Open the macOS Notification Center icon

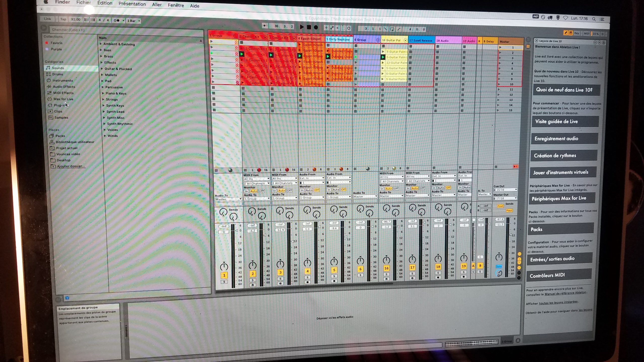(x=602, y=19)
